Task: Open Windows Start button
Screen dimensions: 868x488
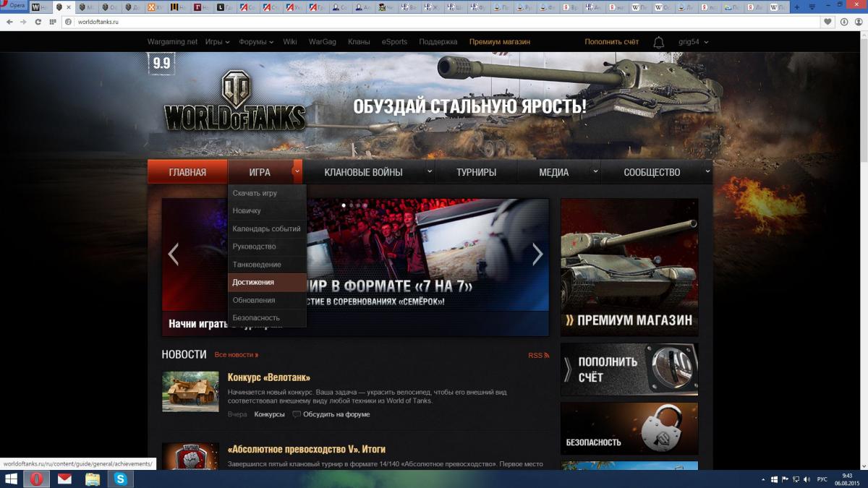Action: click(x=12, y=479)
